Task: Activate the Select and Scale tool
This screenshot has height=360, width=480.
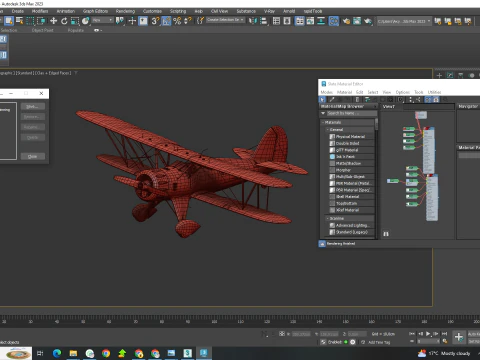Action: [x=75, y=21]
